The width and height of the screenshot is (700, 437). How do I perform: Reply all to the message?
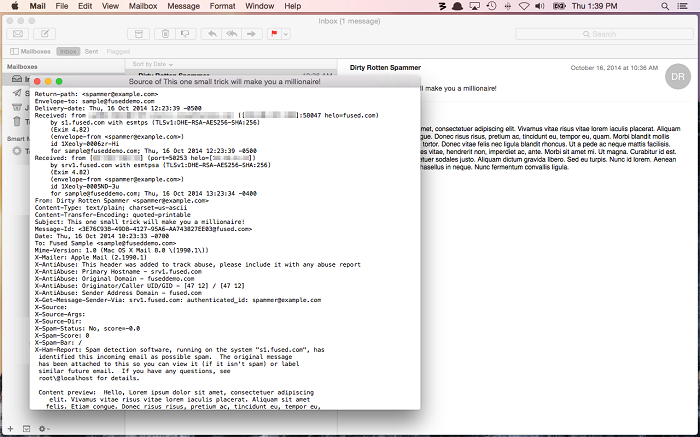(x=232, y=34)
